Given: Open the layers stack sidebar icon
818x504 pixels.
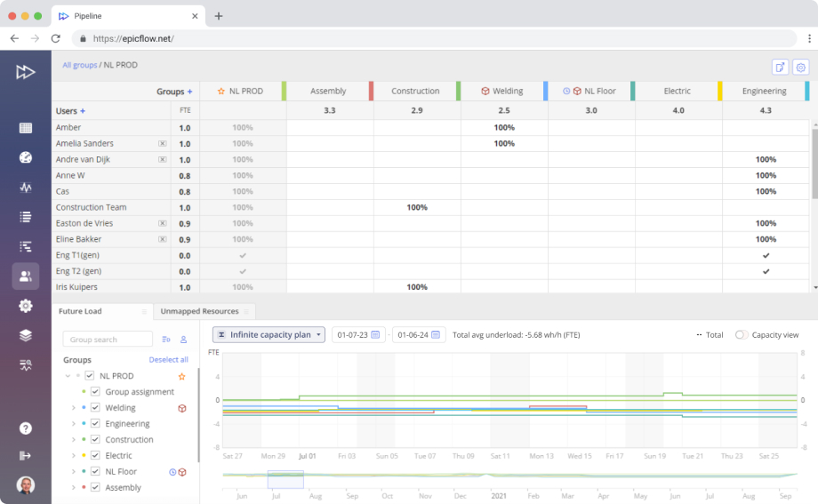Looking at the screenshot, I should pyautogui.click(x=26, y=335).
